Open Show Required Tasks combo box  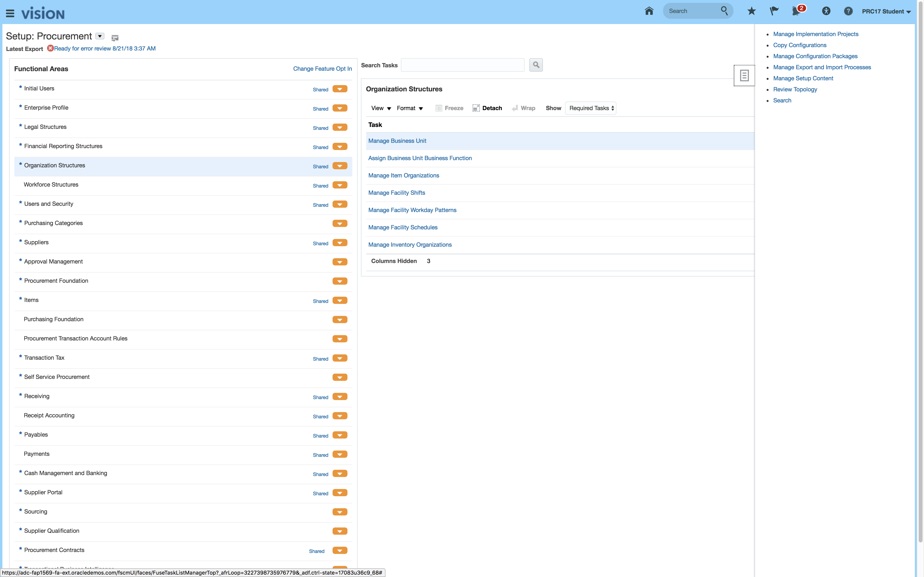590,108
